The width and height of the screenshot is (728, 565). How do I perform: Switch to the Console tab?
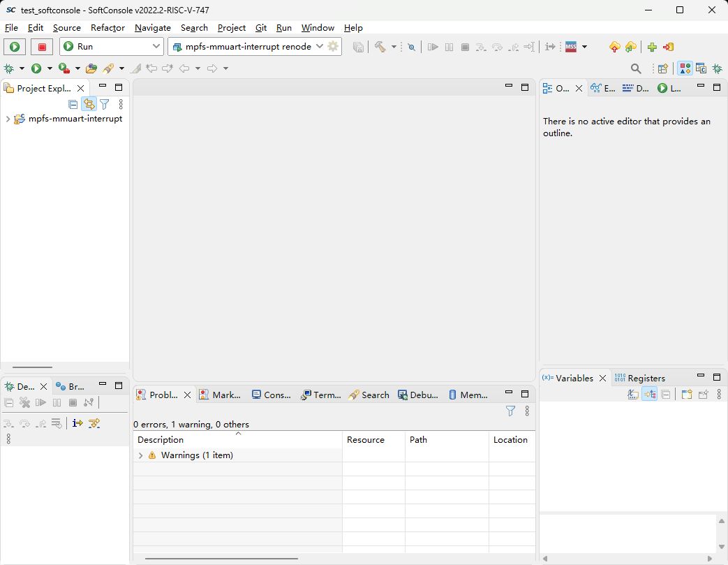point(272,395)
